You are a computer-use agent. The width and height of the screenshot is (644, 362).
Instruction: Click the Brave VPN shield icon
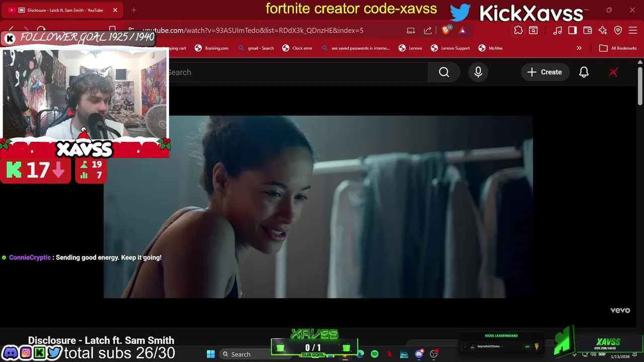(618, 30)
